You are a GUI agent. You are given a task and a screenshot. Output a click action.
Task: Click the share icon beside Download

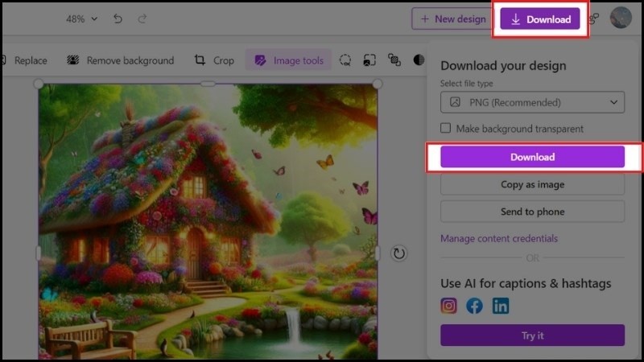(594, 19)
